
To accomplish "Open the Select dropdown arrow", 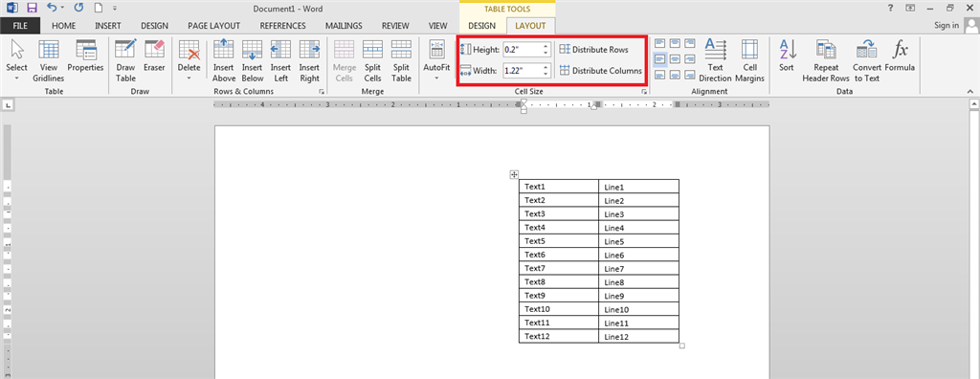I will [x=17, y=78].
